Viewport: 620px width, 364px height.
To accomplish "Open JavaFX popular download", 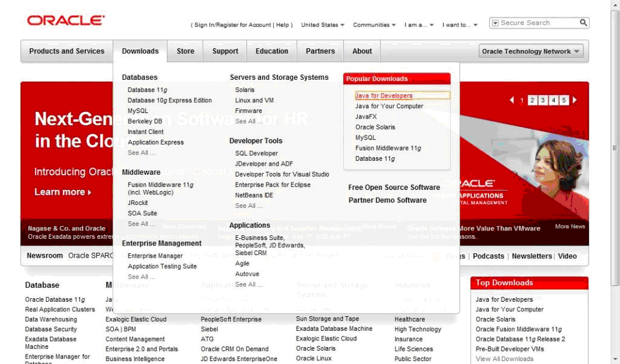I will tap(366, 117).
